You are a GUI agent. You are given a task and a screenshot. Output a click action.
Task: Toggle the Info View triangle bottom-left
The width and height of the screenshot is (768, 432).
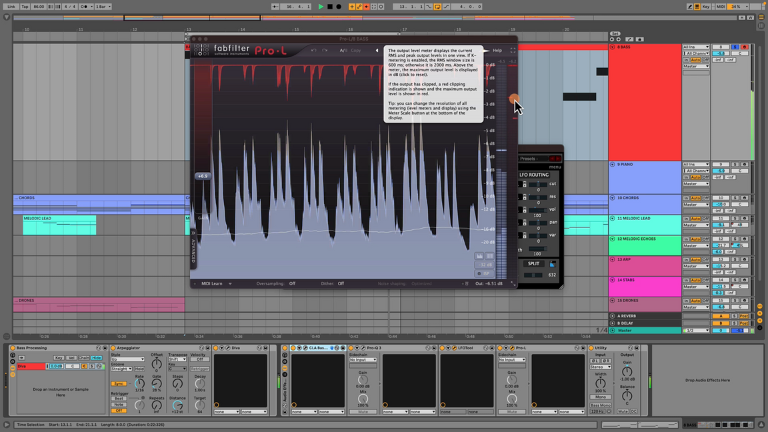tap(6, 425)
